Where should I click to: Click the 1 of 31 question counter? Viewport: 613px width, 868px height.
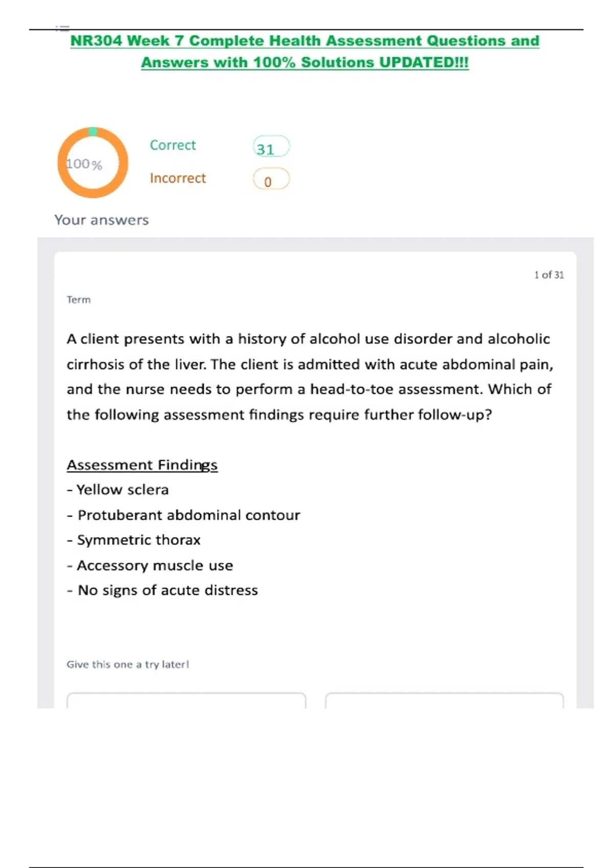coord(549,275)
